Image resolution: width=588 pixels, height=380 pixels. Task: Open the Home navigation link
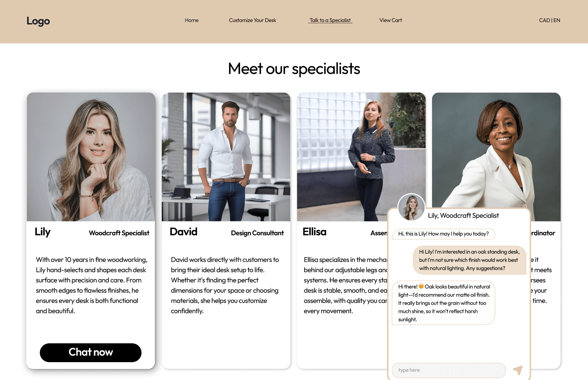pos(192,20)
